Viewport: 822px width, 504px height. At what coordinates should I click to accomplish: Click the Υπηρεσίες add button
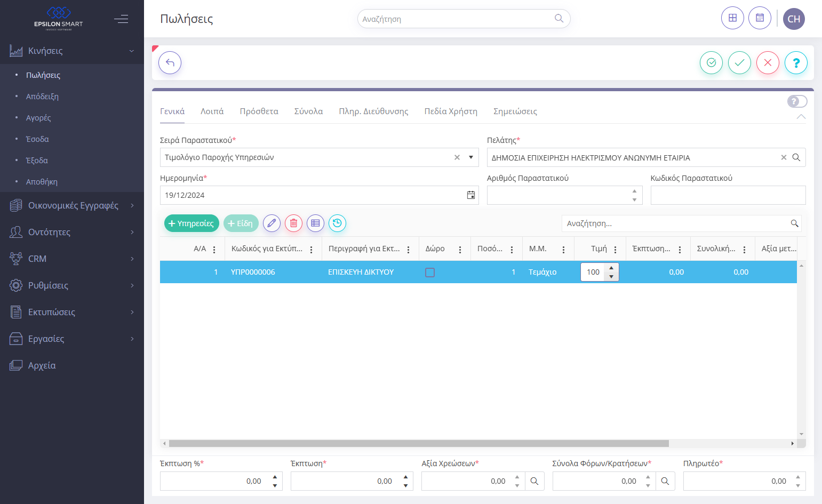tap(191, 223)
